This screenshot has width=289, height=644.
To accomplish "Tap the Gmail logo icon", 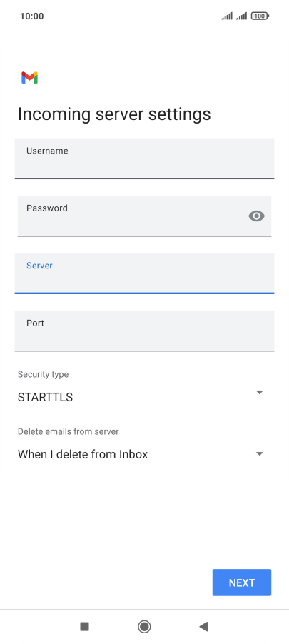I will (x=29, y=78).
